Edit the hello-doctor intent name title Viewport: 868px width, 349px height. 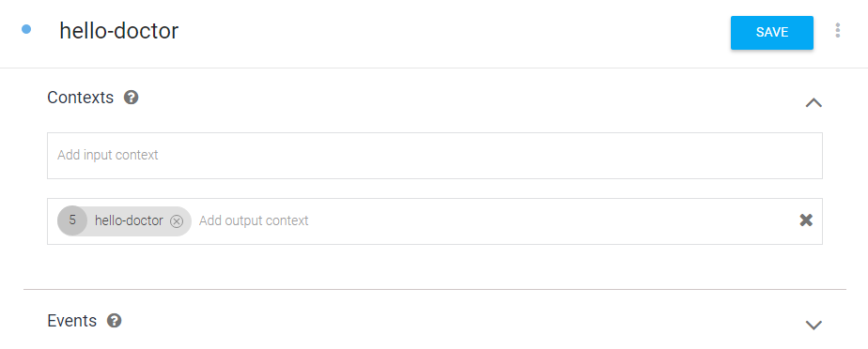point(119,31)
